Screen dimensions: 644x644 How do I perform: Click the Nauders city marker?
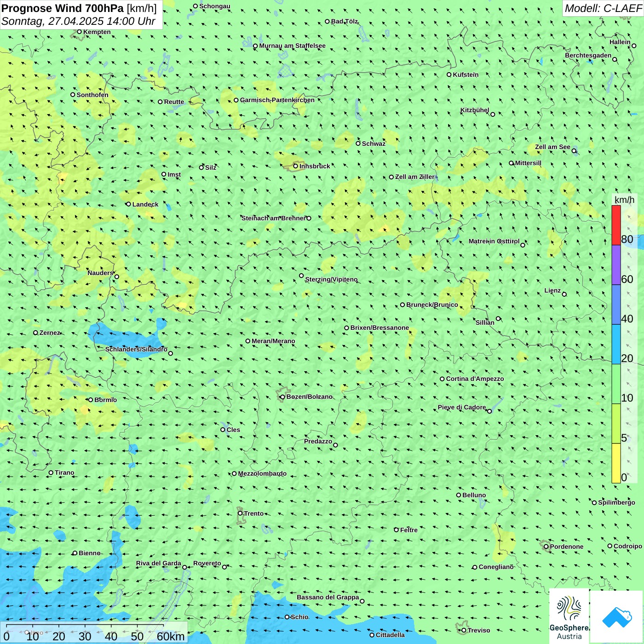[117, 276]
